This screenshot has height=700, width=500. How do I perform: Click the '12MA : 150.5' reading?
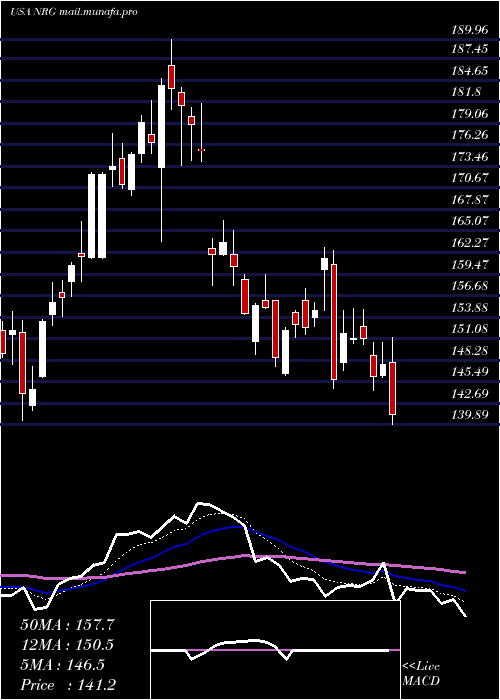(67, 645)
